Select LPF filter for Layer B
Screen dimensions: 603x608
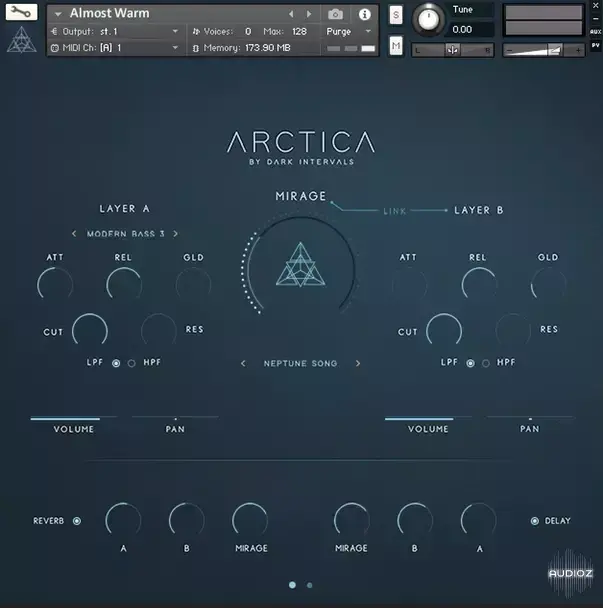[470, 363]
